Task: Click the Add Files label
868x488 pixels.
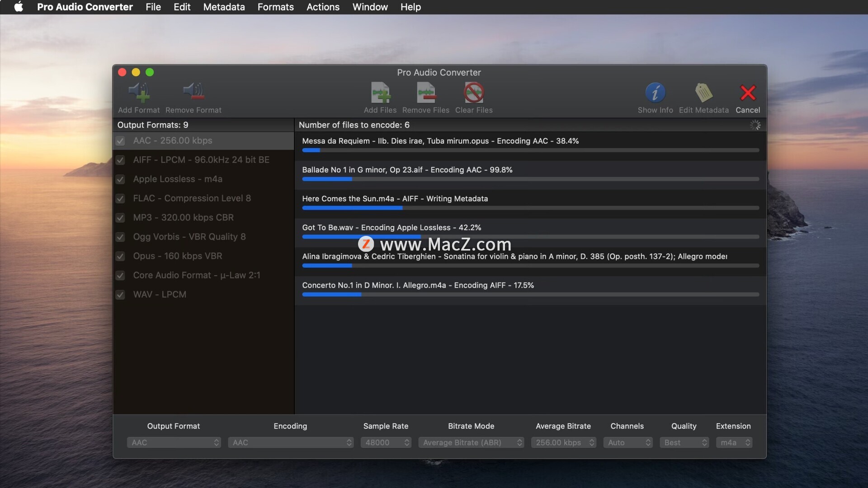Action: point(380,110)
